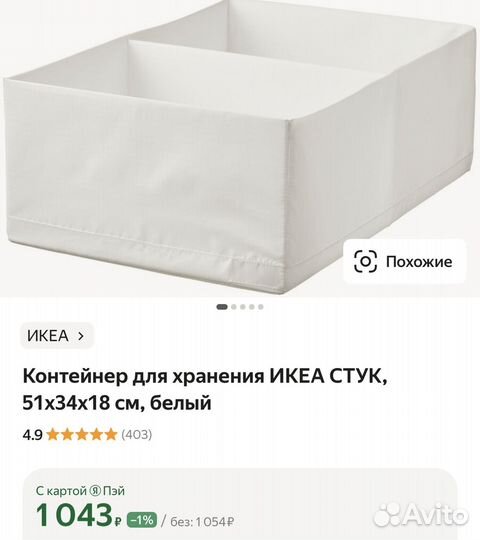Screen dimensions: 480x540
Task: Click the green −1% discount badge
Action: (x=142, y=520)
